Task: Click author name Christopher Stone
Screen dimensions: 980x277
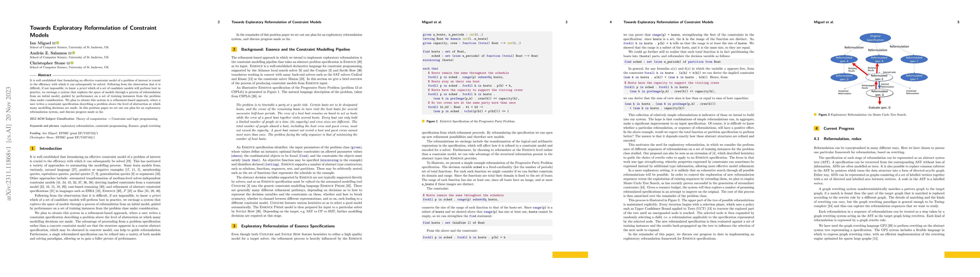Action: coord(48,63)
